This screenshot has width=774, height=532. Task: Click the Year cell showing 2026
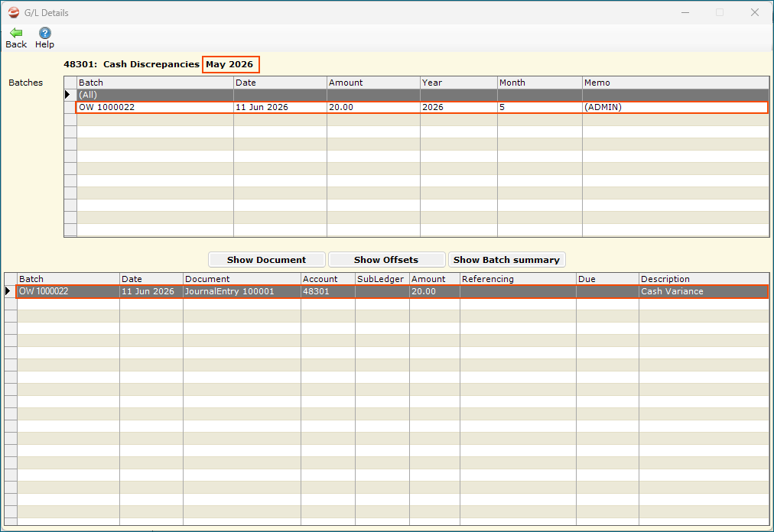(x=458, y=107)
